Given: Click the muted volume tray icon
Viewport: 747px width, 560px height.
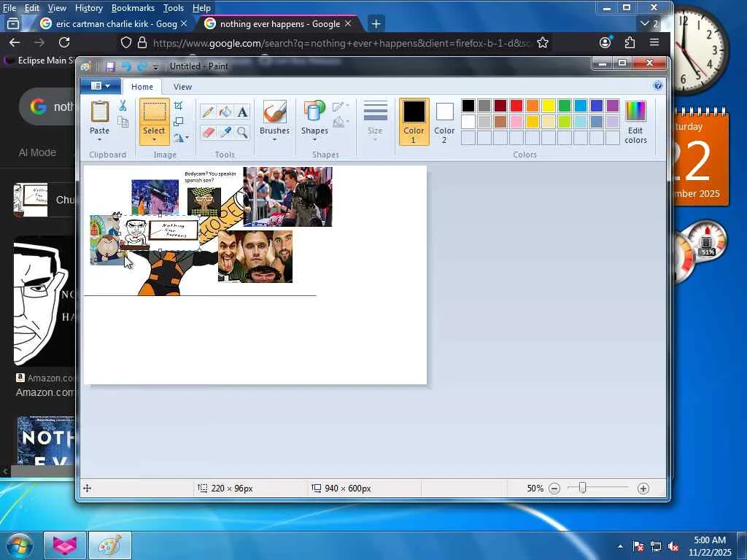Looking at the screenshot, I should pyautogui.click(x=673, y=547).
